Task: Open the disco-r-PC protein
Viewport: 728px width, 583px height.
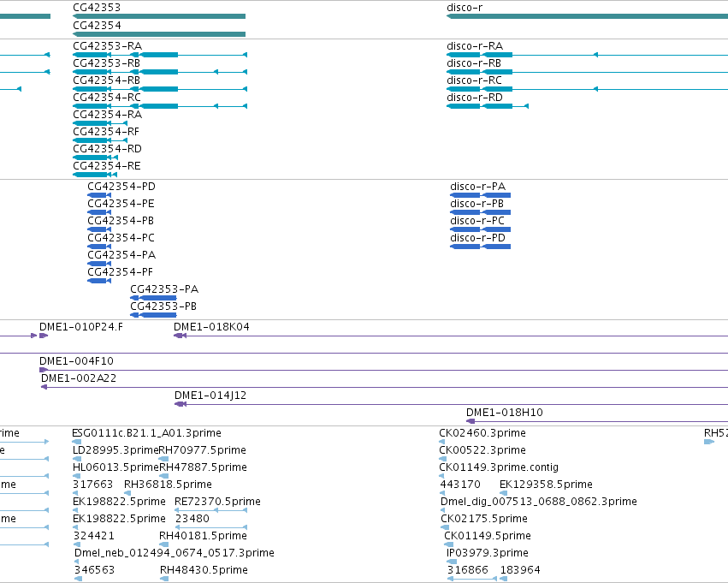Action: point(477,221)
